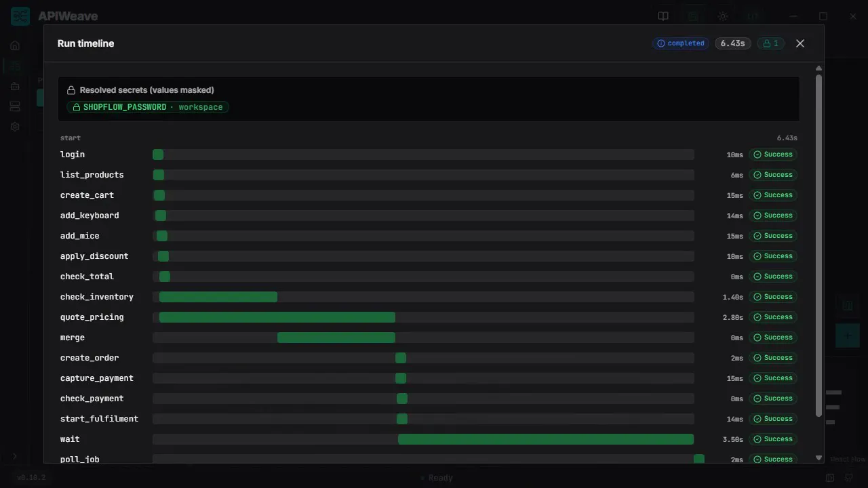Open Home from the left sidebar
The width and height of the screenshot is (868, 488).
15,45
